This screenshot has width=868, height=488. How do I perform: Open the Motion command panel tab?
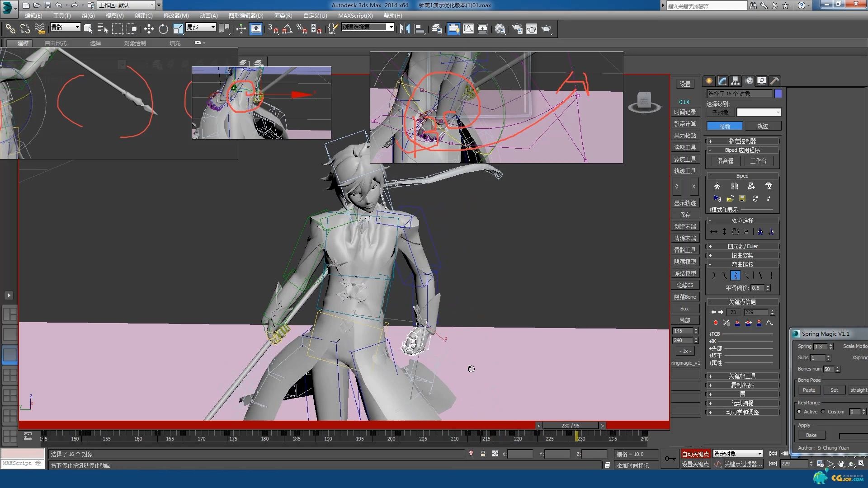pyautogui.click(x=749, y=81)
